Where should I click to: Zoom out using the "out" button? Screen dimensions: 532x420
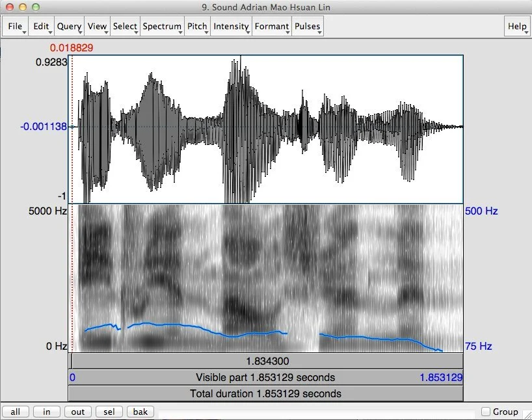click(x=77, y=411)
